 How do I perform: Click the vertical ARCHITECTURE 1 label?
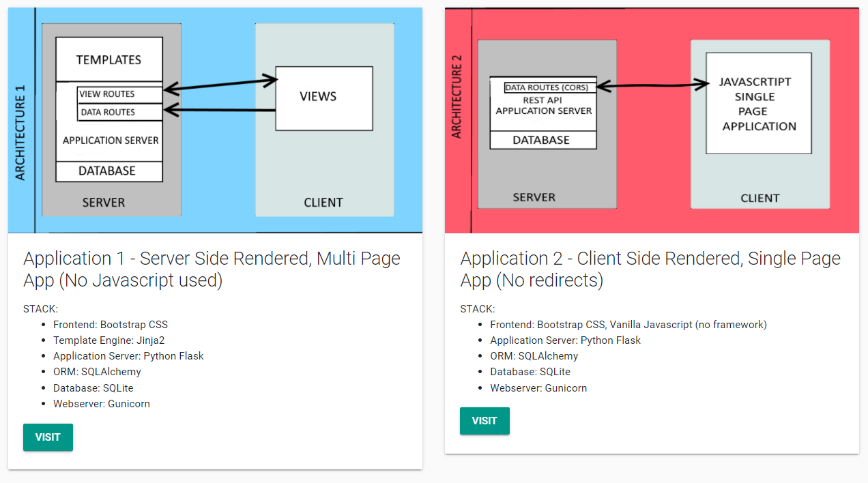coord(20,132)
